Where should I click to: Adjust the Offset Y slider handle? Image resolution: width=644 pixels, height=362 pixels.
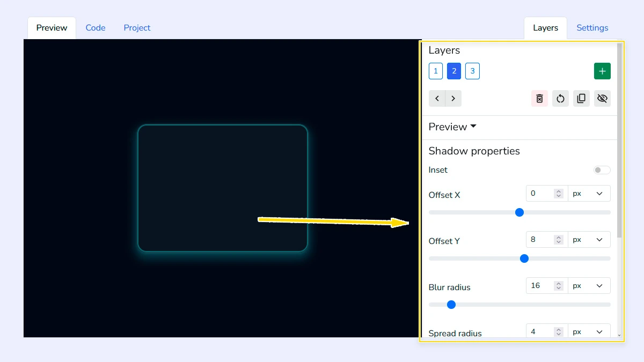[524, 258]
